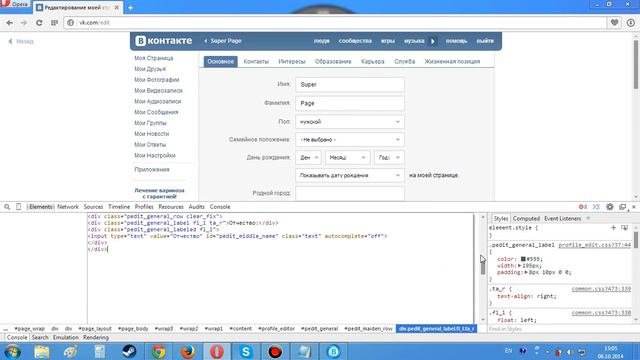This screenshot has height=360, width=640.
Task: Open the Computed styles tab
Action: [526, 219]
